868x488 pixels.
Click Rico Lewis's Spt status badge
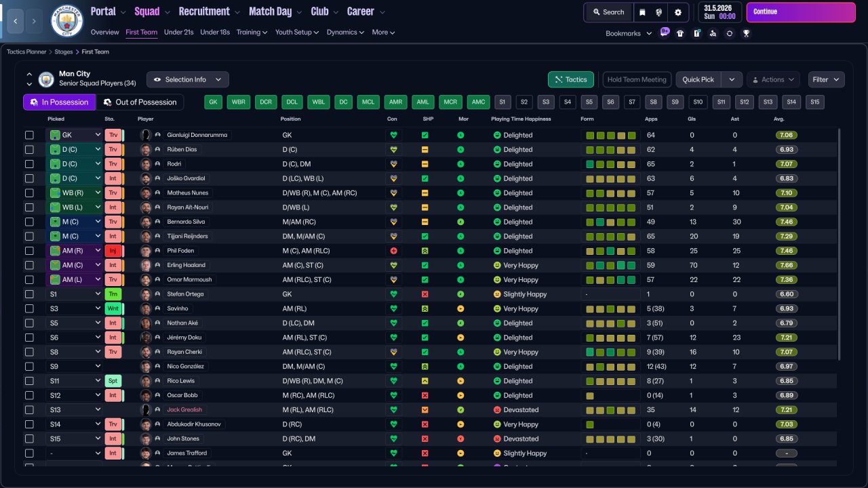tap(113, 381)
